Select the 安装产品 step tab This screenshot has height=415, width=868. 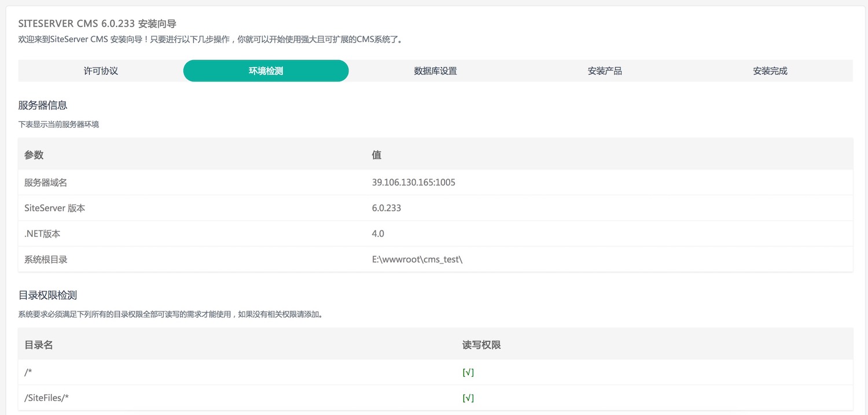605,71
